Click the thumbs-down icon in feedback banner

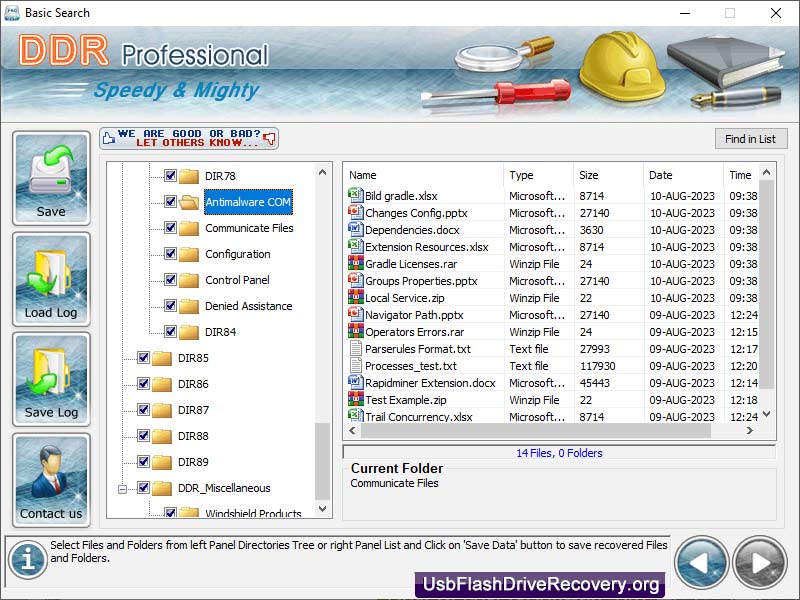click(x=269, y=138)
